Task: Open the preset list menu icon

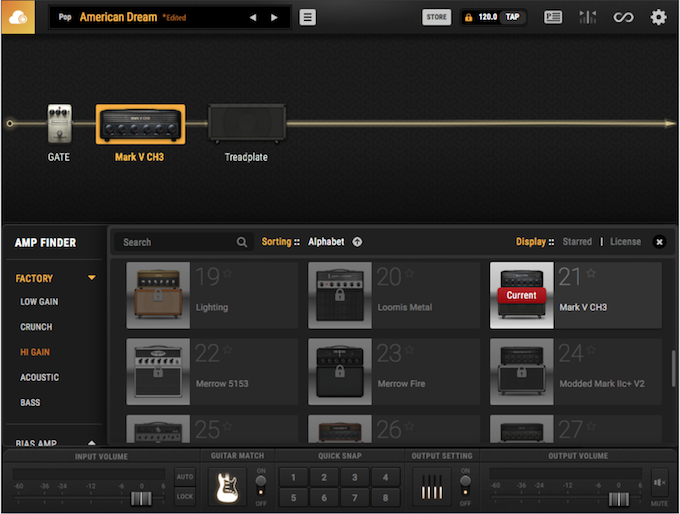Action: click(307, 17)
